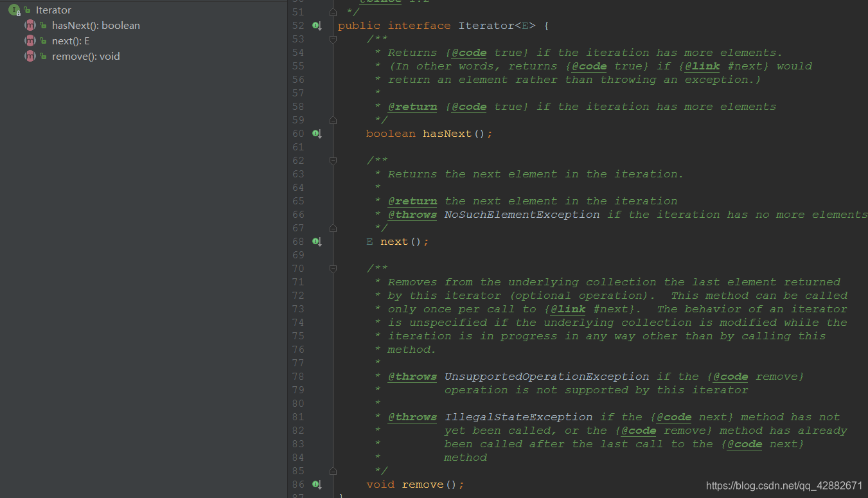Image resolution: width=868 pixels, height=498 pixels.
Task: Collapse the Javadoc fold marker at line 53
Action: [x=333, y=39]
